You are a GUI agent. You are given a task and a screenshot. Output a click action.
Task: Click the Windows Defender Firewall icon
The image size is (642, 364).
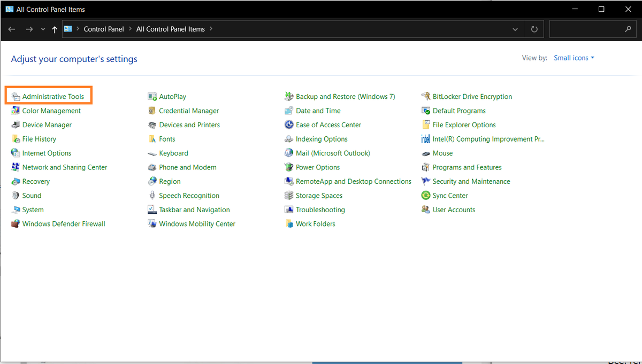(x=16, y=224)
